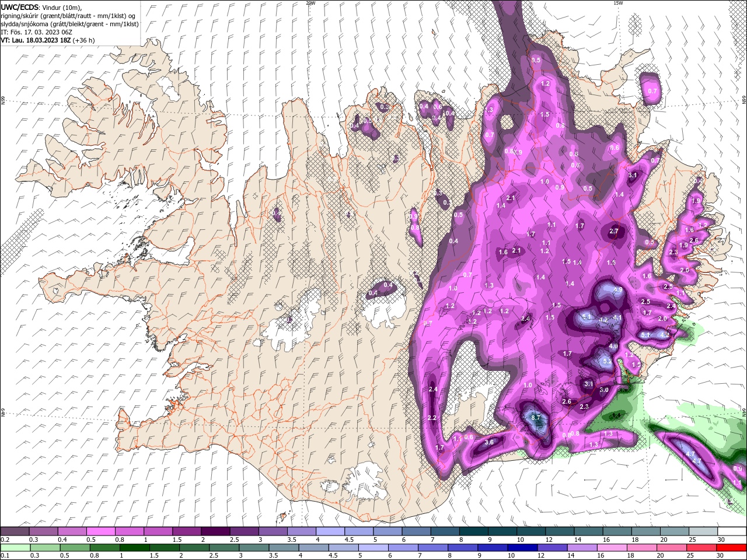Click the 20W longitude label at top
The image size is (747, 560).
310,3
